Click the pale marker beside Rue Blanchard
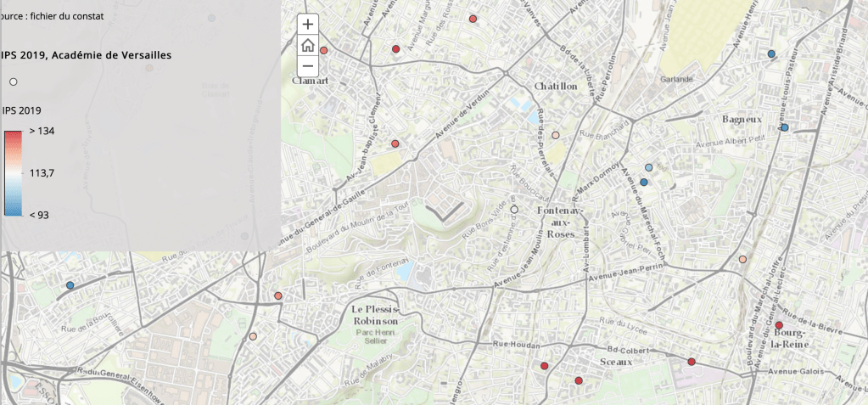 (x=556, y=135)
